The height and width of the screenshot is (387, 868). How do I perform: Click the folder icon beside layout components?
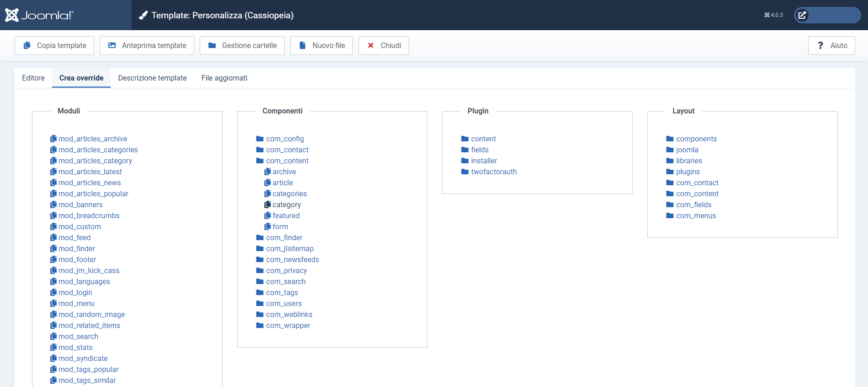click(x=670, y=139)
